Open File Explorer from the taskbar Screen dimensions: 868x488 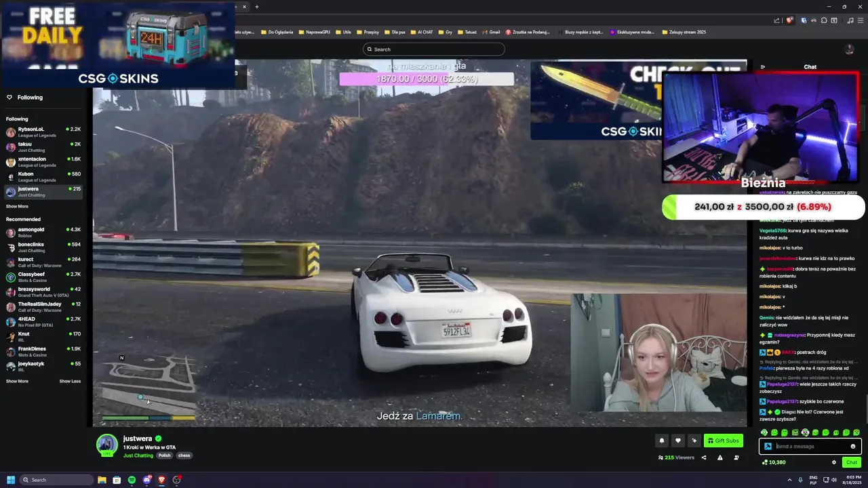tap(102, 480)
